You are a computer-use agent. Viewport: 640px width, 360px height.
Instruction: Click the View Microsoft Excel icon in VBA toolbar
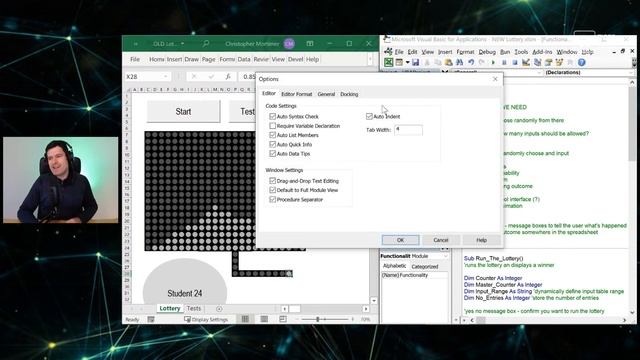389,62
